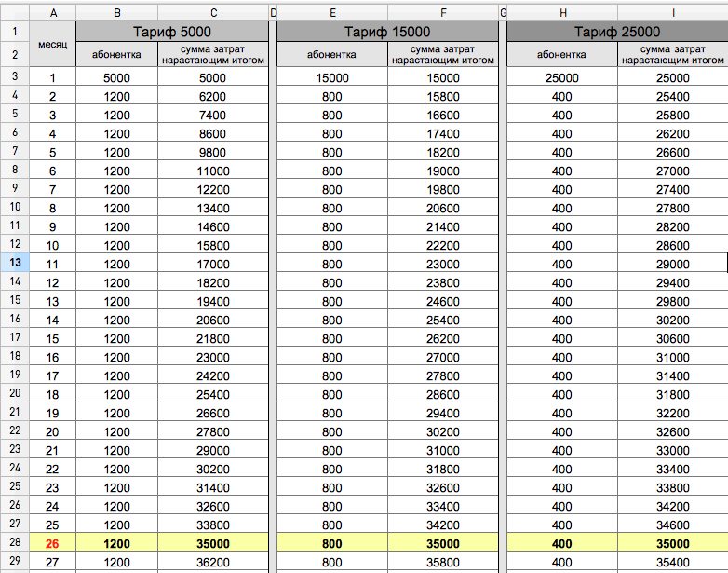Select cell value 15800 in column F
Image resolution: width=728 pixels, height=573 pixels.
[443, 96]
